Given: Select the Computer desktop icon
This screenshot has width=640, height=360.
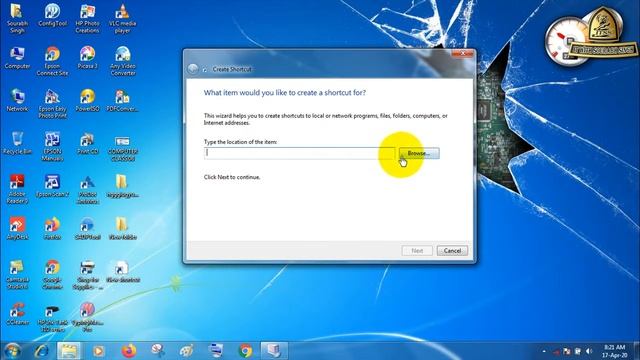Looking at the screenshot, I should pos(17,58).
